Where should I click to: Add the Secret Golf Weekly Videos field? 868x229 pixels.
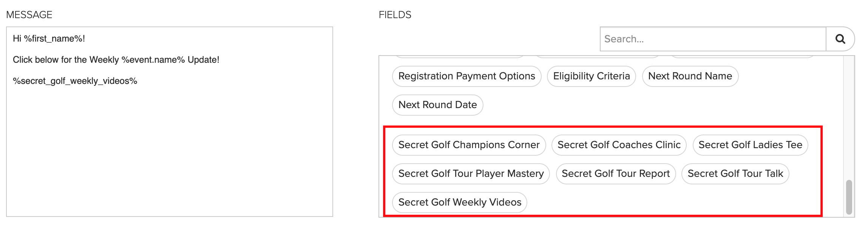click(460, 203)
